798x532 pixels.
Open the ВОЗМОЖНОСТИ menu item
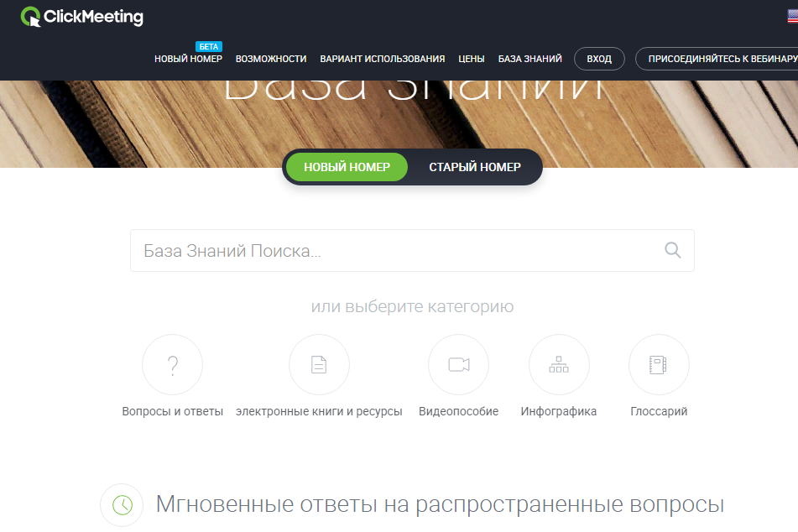point(271,59)
